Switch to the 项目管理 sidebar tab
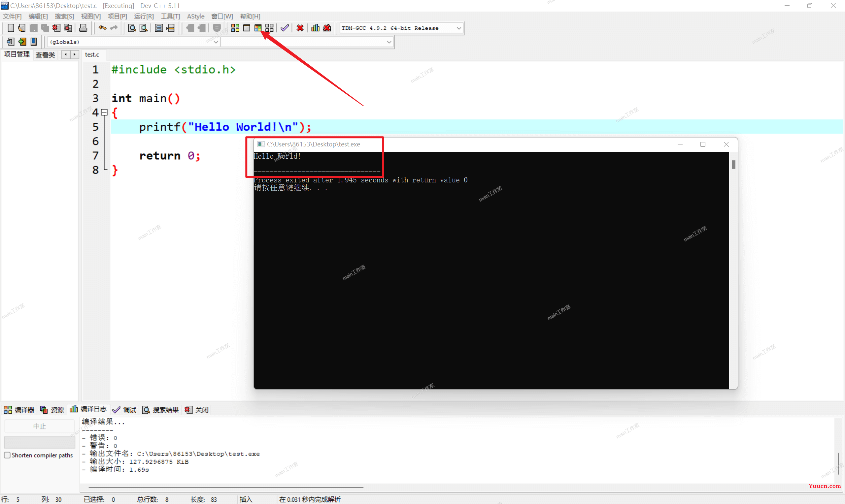 17,54
